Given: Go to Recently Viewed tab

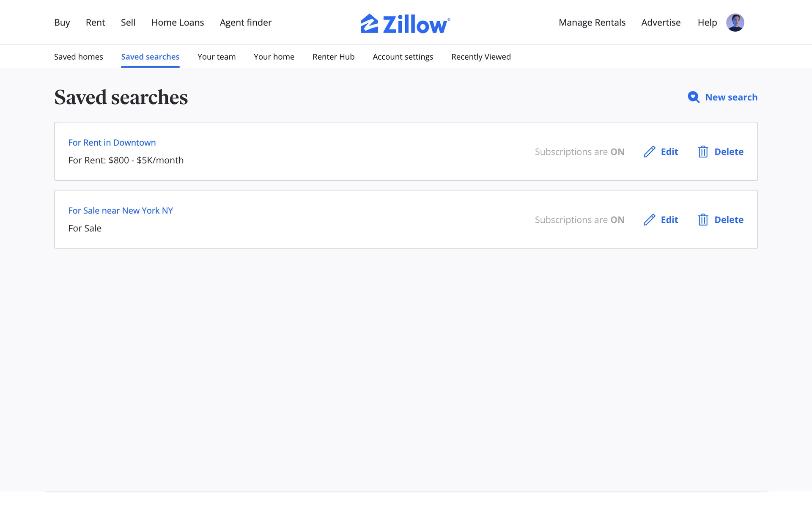Looking at the screenshot, I should coord(481,57).
